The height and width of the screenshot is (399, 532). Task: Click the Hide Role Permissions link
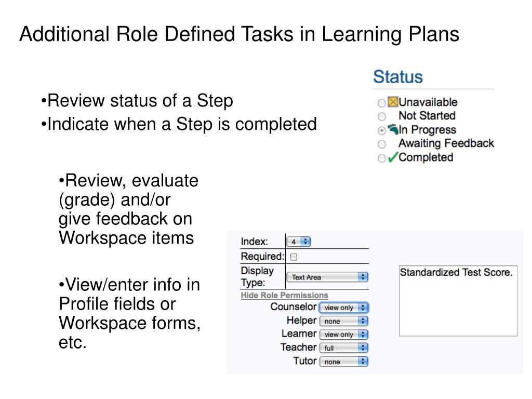(x=284, y=295)
